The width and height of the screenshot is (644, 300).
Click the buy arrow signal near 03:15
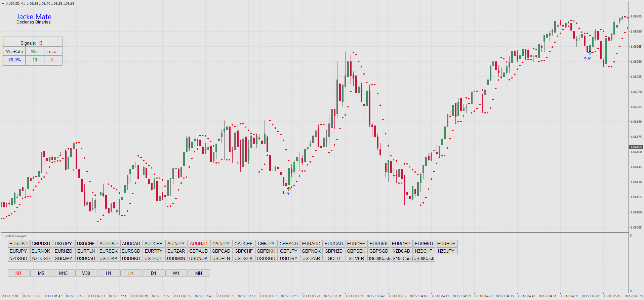click(x=288, y=189)
